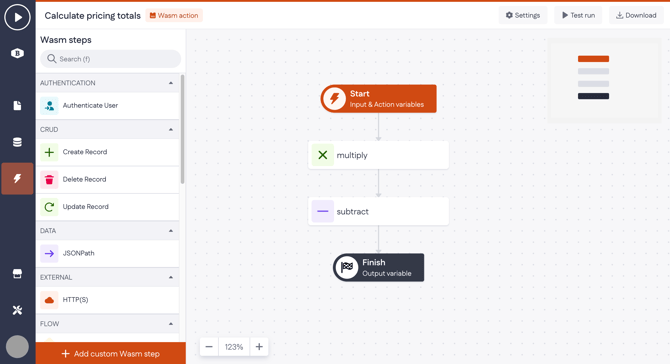Click the orange cloud HTTP(S) icon
The height and width of the screenshot is (364, 670).
pyautogui.click(x=49, y=300)
